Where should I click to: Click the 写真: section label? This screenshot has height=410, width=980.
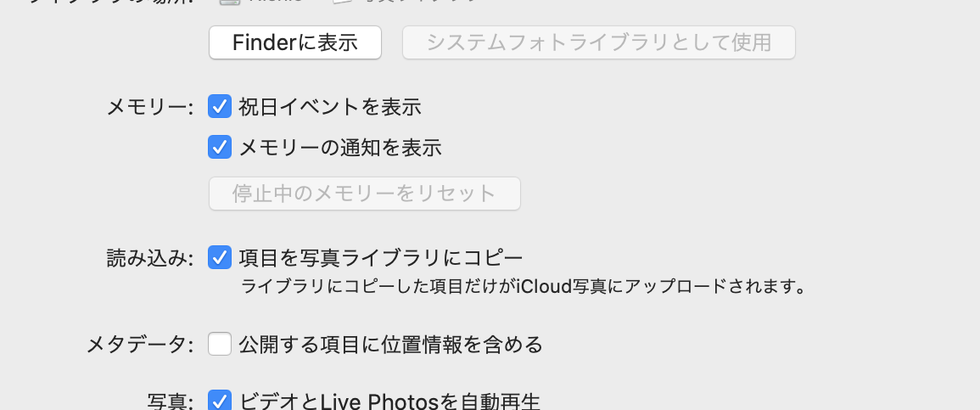pos(171,402)
